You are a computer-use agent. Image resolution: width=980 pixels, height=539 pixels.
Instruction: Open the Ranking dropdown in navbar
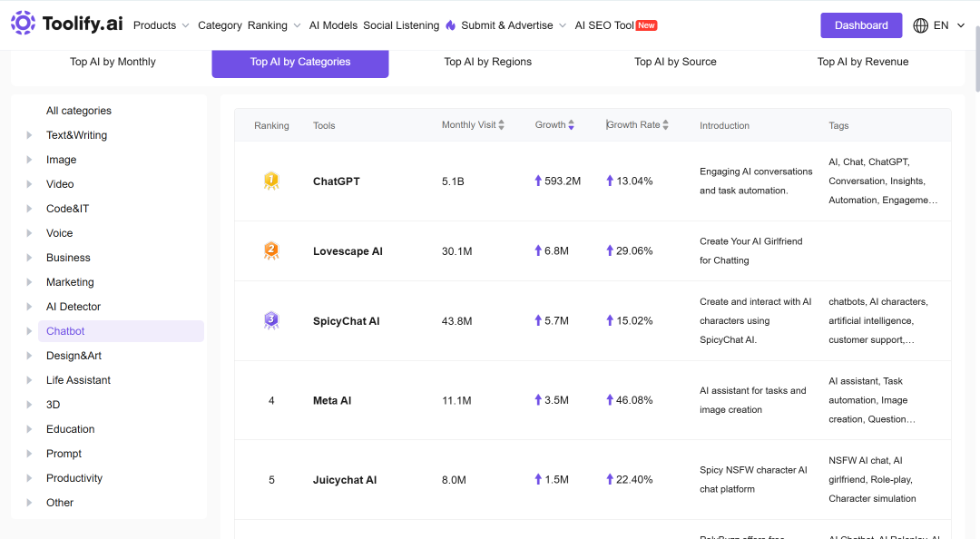[274, 25]
